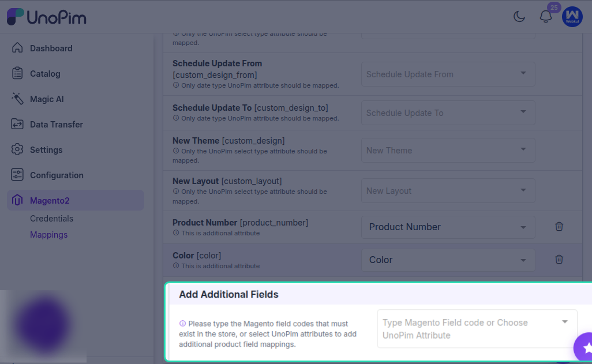Click info icon beside Schedule Update To hint
This screenshot has width=592, height=364.
[176, 118]
